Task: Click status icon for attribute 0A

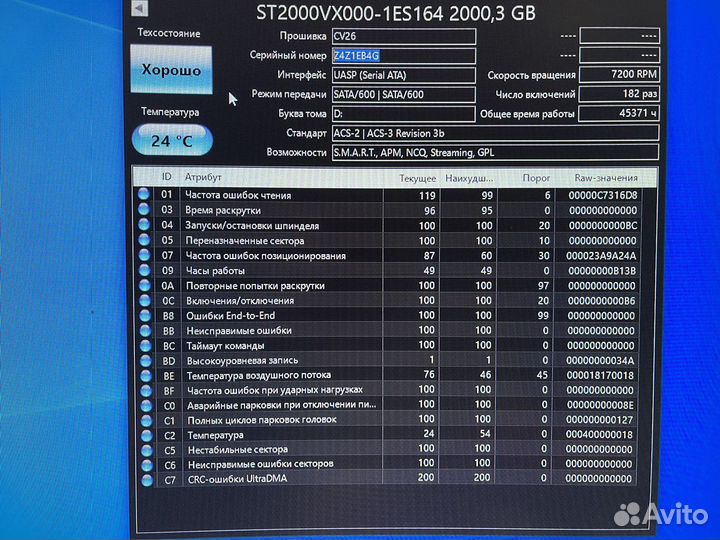Action: point(145,285)
